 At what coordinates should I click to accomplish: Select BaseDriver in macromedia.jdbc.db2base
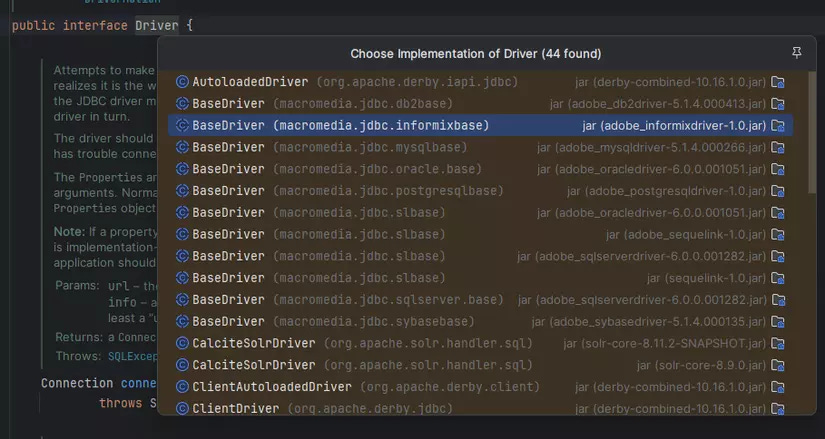coord(480,104)
